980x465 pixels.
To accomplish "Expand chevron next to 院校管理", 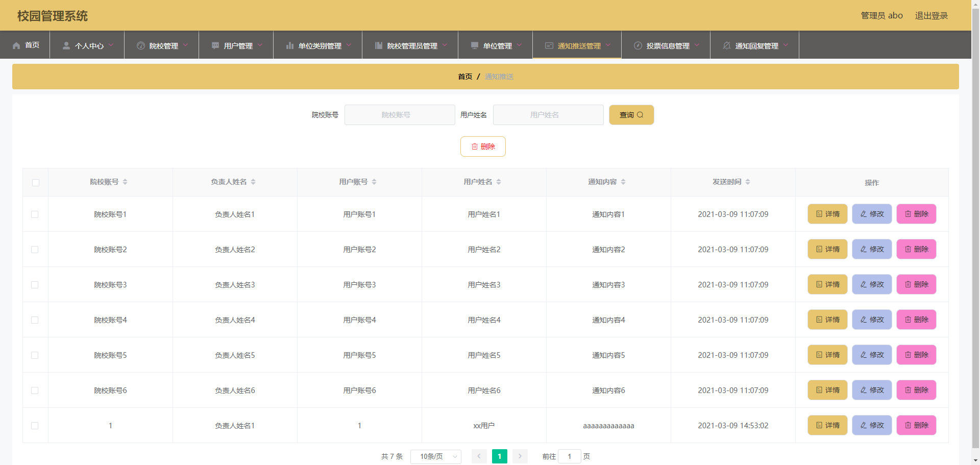I will coord(185,45).
